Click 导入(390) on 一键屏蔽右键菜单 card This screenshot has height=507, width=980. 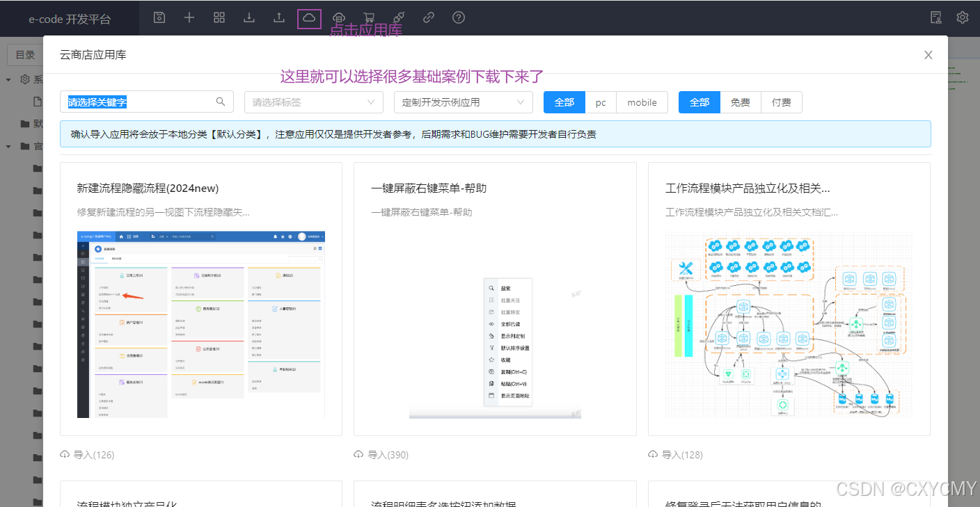click(x=381, y=454)
